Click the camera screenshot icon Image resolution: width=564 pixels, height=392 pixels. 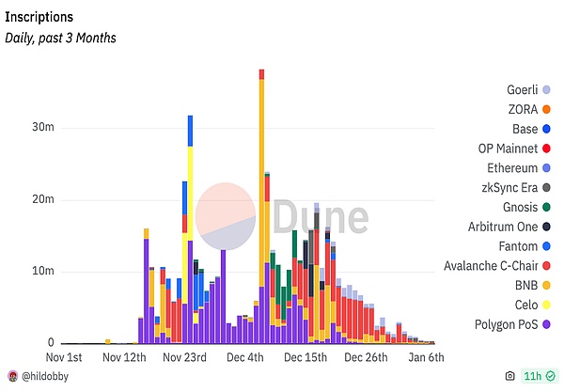[x=510, y=376]
